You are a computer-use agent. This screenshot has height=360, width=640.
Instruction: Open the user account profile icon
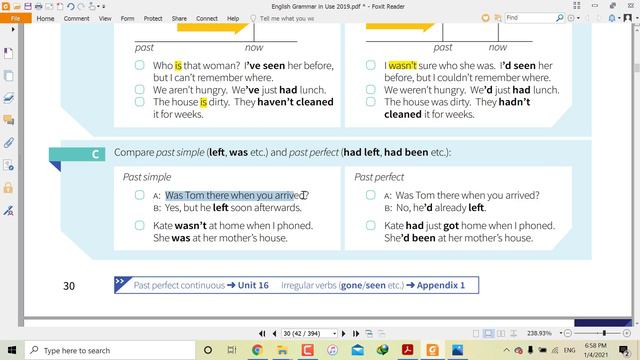pos(628,18)
